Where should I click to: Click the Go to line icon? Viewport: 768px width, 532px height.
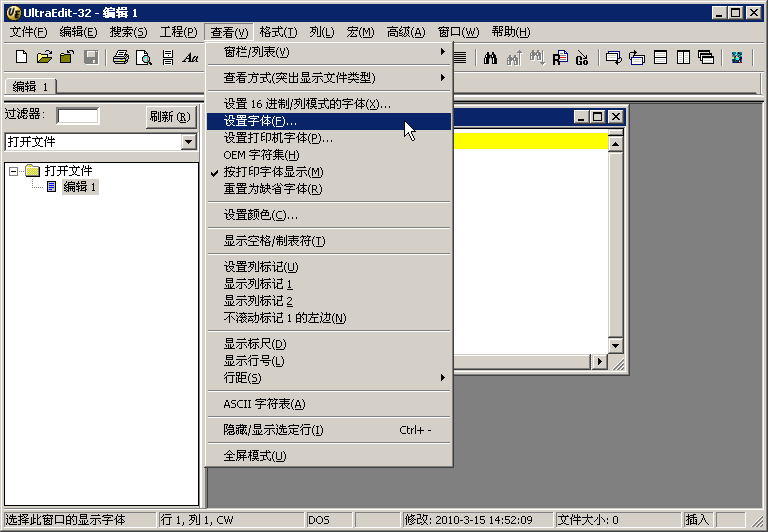click(x=582, y=58)
